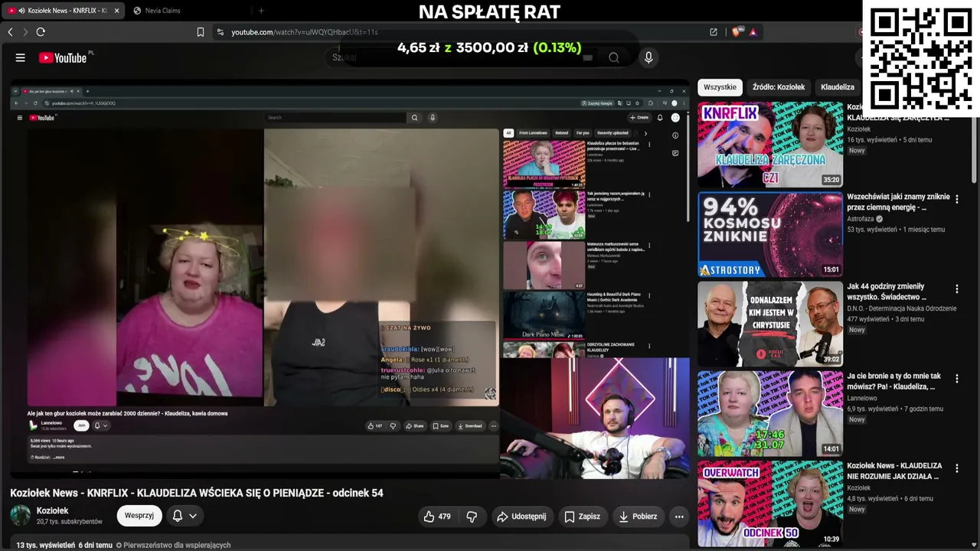The width and height of the screenshot is (980, 551).
Task: Open the 94% Kosmosu Zniknie thumbnail
Action: coord(770,234)
